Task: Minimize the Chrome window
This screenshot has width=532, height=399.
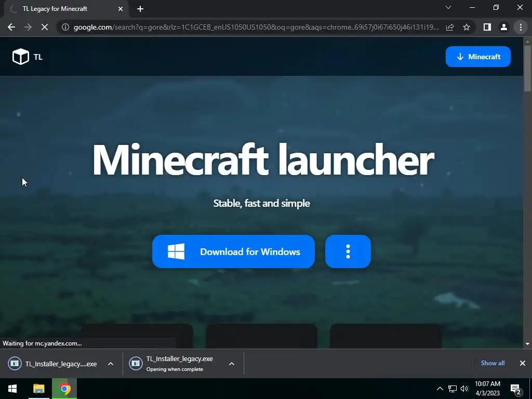Action: click(472, 7)
